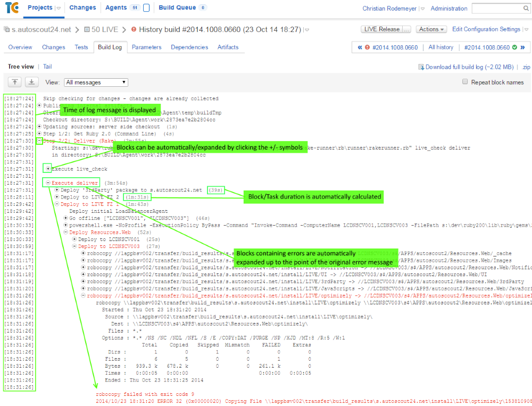Image resolution: width=532 pixels, height=406 pixels.
Task: Go to the next build with the double-right arrow
Action: point(523,47)
